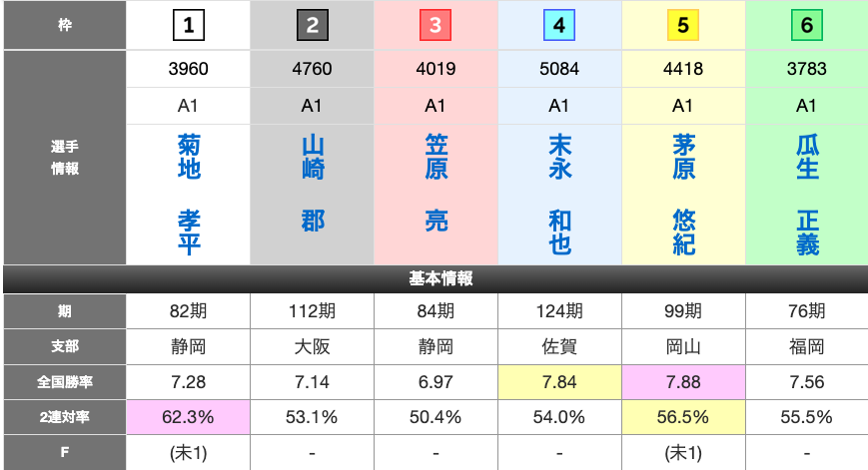Click the green lane number 6 badge
This screenshot has height=470, width=868.
[807, 26]
